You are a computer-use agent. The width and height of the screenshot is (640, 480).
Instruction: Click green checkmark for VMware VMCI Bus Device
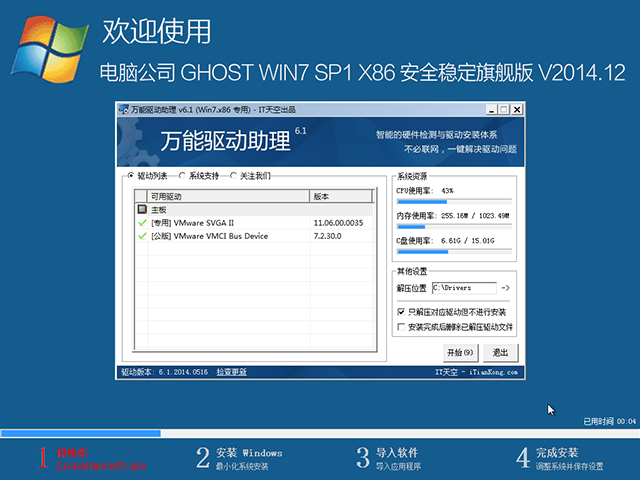(142, 236)
